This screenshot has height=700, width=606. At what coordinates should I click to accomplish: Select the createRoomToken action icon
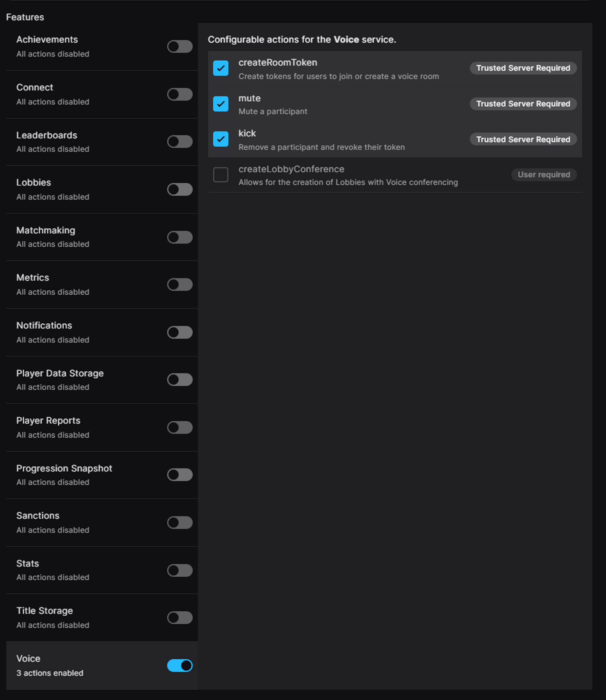coord(220,67)
